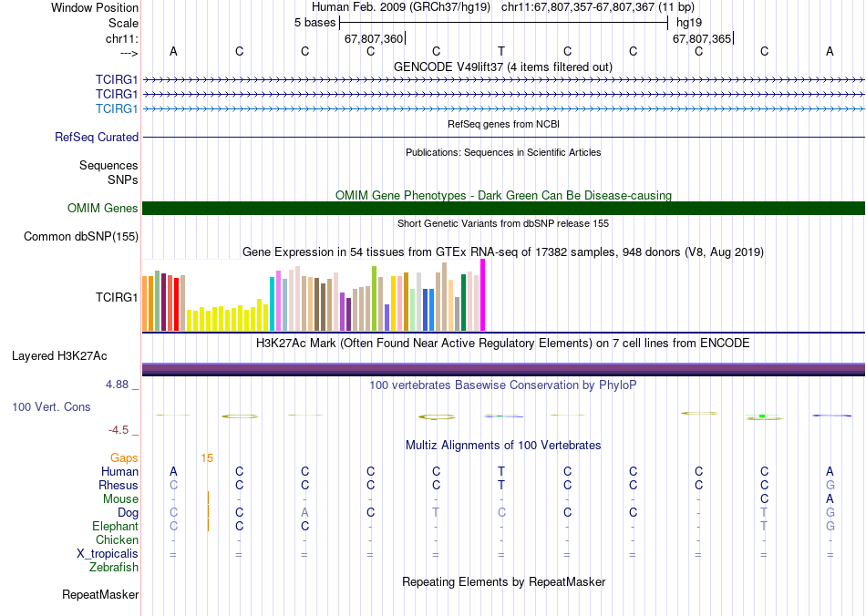
Task: Click the light blue TCIRG1 transcript label
Action: tap(117, 108)
